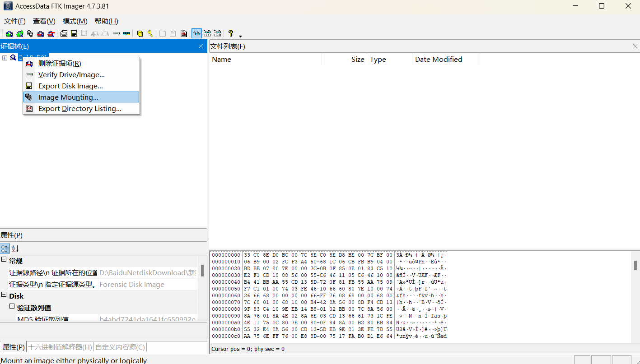Viewport: 640px width, 364px height.
Task: Switch to the 属性(P) tab
Action: (x=13, y=347)
